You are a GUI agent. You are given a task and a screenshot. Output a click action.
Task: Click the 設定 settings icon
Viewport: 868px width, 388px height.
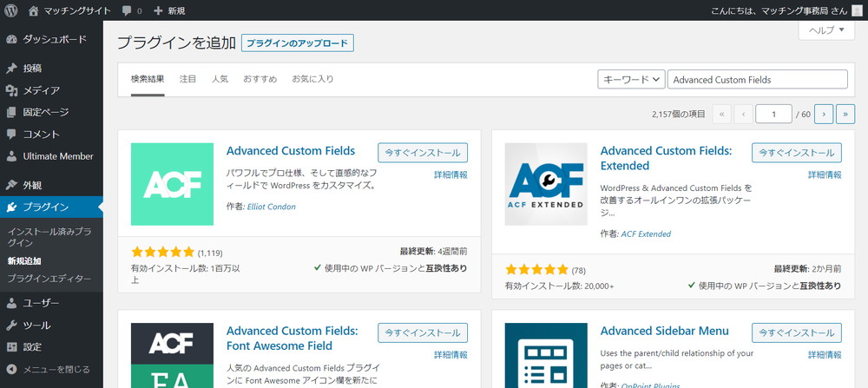(11, 347)
